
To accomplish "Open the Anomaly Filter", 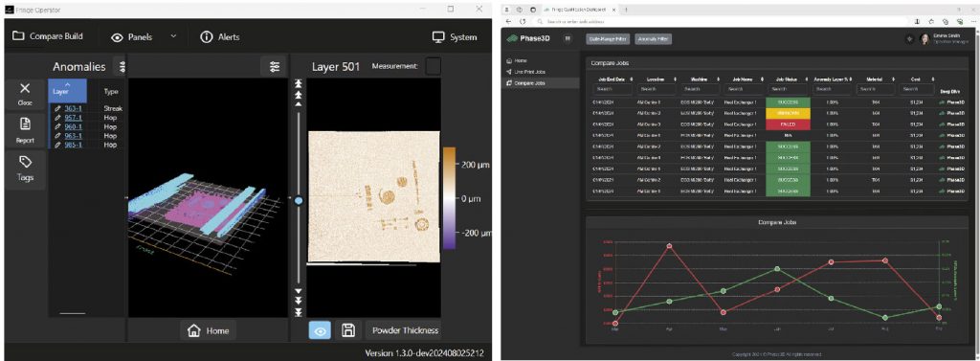I will (x=653, y=39).
